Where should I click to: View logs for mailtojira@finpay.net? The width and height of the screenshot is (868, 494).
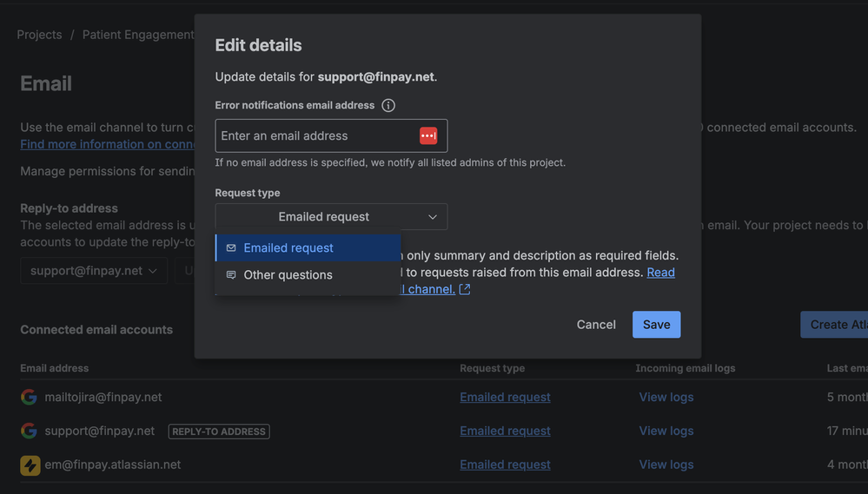tap(666, 397)
